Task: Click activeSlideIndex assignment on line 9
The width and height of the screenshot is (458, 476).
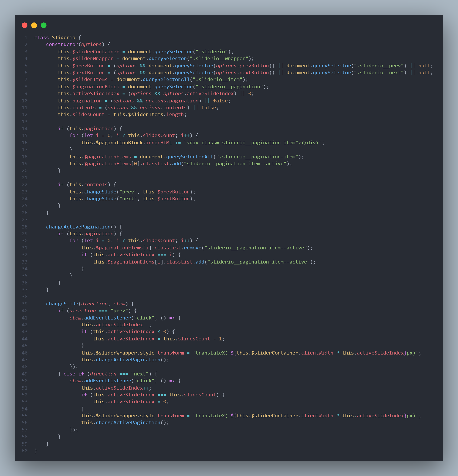Action: tap(96, 93)
